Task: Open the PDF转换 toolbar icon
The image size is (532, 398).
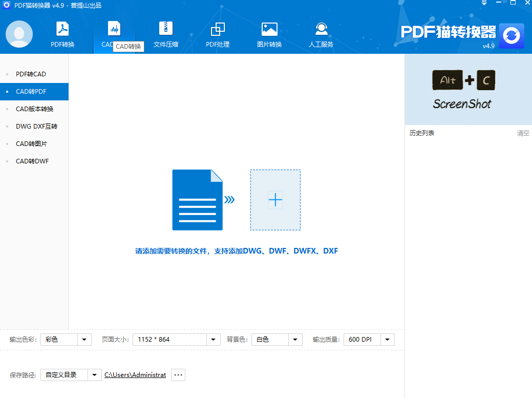Action: (62, 29)
